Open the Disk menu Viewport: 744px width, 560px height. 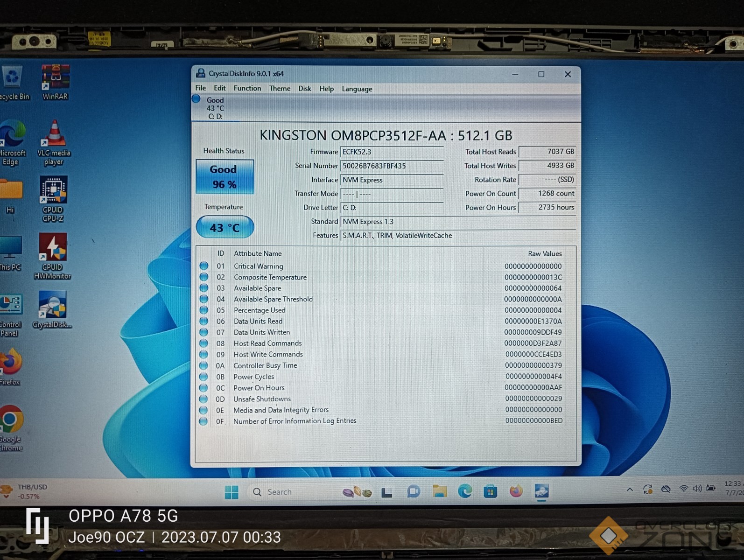pos(305,88)
